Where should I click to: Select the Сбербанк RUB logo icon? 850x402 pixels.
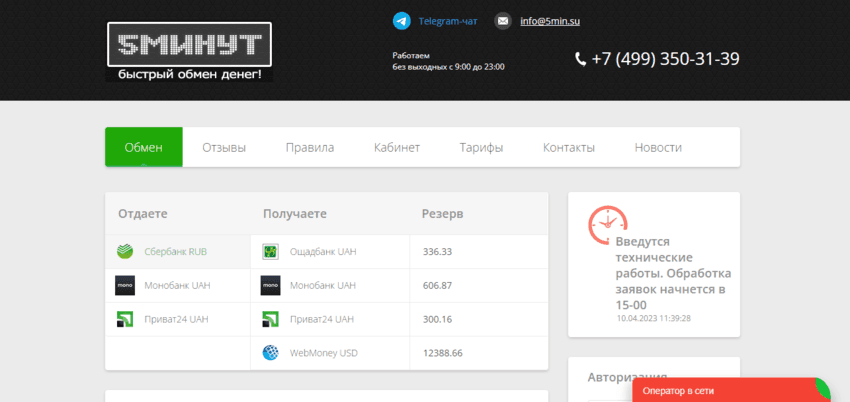pos(125,251)
